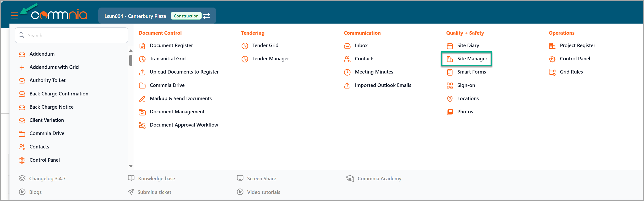Viewport: 644px width, 201px height.
Task: Open Video tutorials
Action: pyautogui.click(x=263, y=192)
